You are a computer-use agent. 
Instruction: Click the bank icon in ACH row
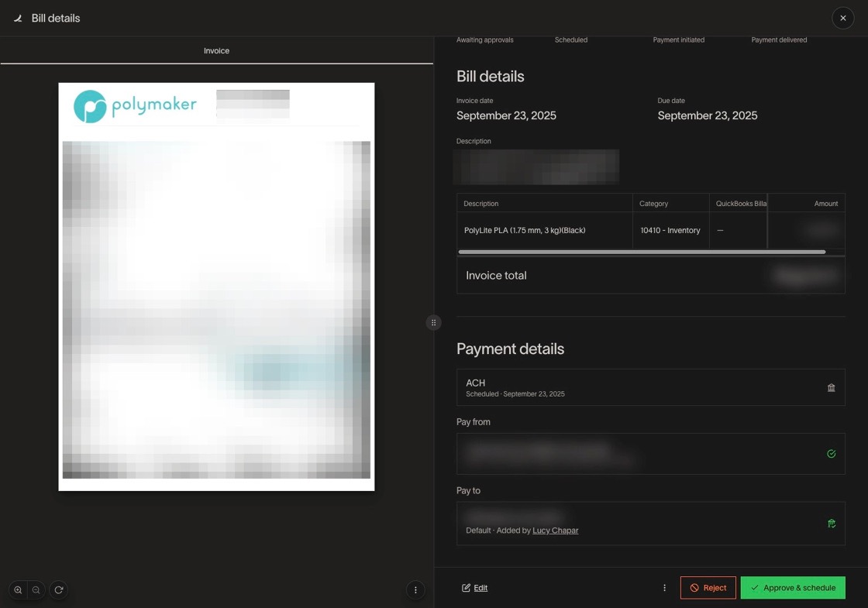click(831, 388)
